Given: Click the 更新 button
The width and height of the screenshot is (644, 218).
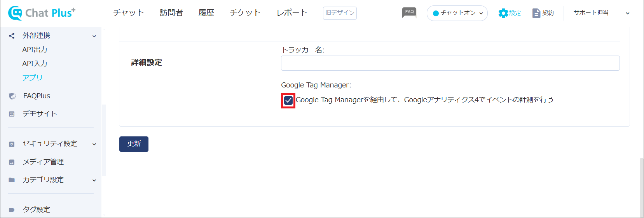Looking at the screenshot, I should [134, 144].
